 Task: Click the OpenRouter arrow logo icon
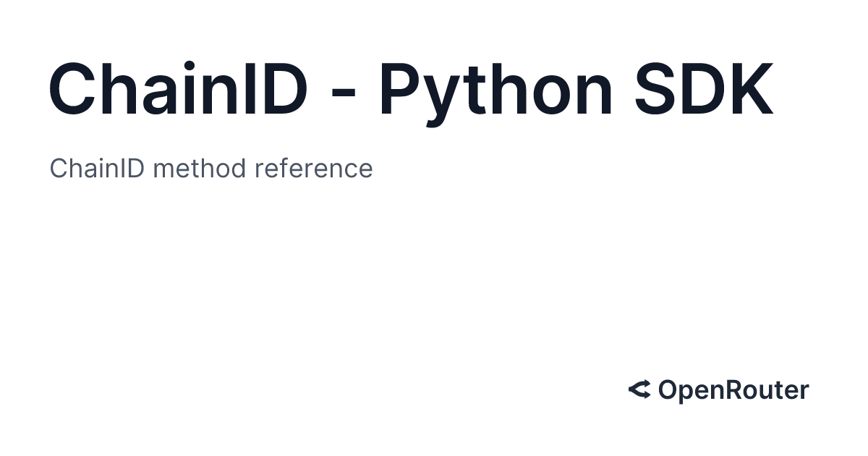pyautogui.click(x=639, y=390)
